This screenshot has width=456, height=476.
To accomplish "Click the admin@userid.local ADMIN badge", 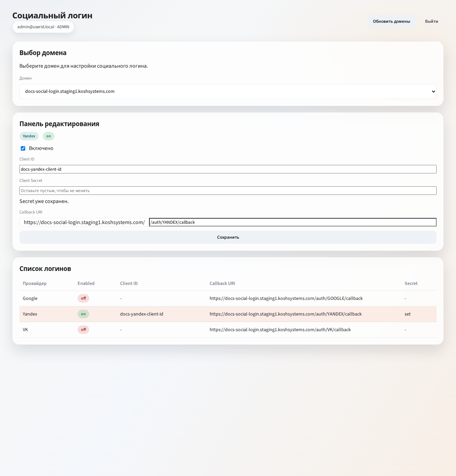I will [x=43, y=27].
